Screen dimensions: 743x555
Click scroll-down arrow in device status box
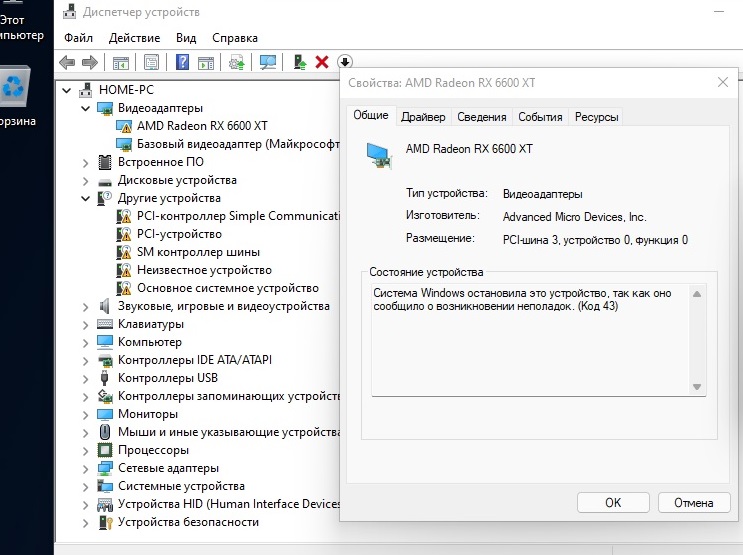697,387
